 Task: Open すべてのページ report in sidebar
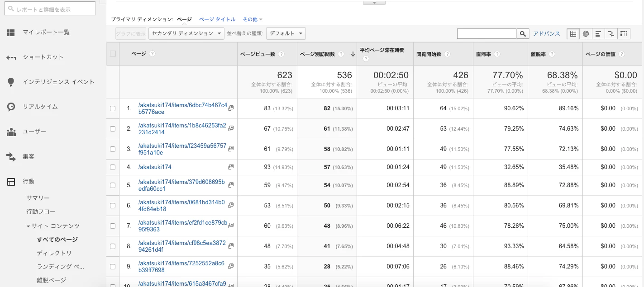(57, 240)
